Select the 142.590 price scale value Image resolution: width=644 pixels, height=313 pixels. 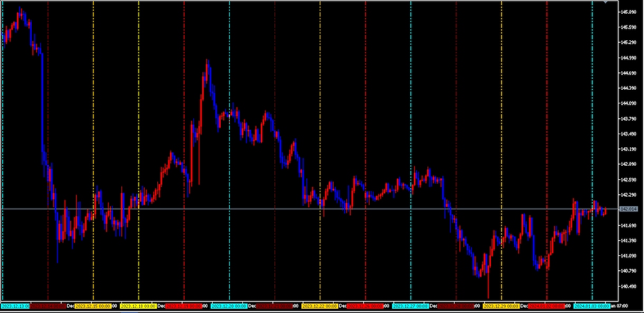[629, 180]
